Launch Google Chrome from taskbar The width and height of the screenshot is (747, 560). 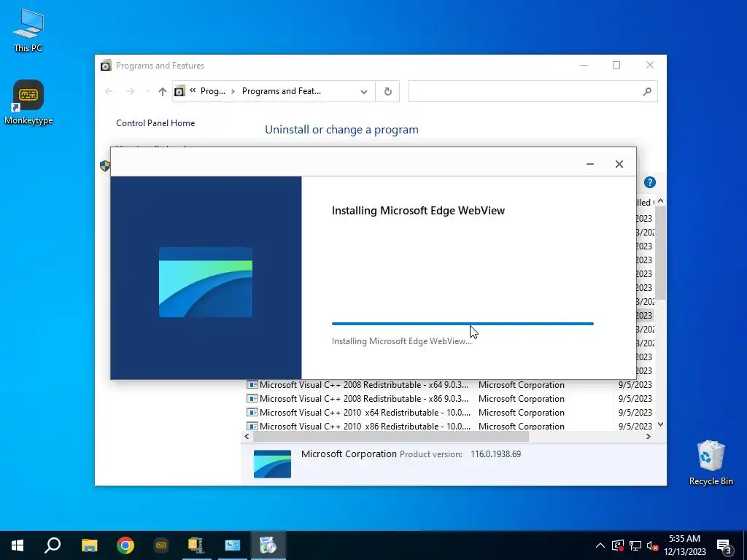(125, 545)
